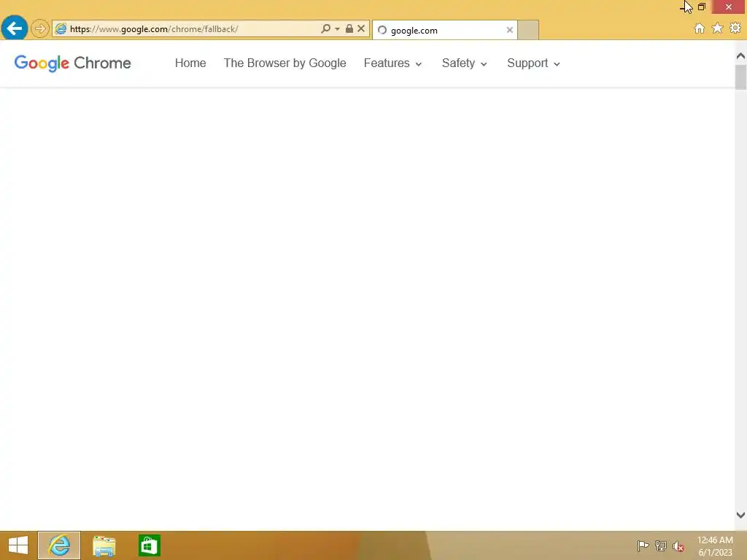
Task: Expand the Features menu
Action: (x=392, y=63)
